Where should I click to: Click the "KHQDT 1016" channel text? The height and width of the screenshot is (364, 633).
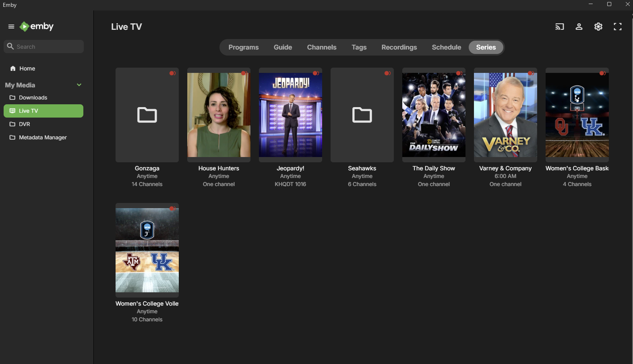(x=290, y=184)
